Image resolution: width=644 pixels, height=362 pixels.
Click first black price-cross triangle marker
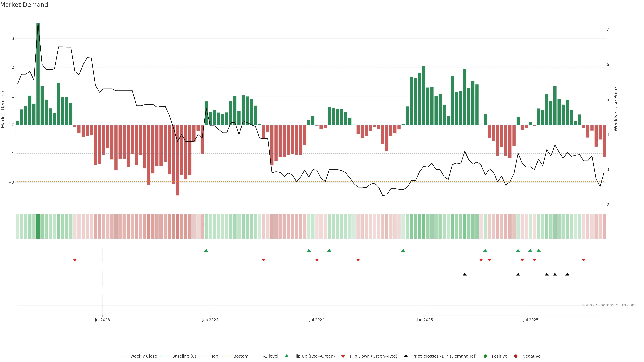(465, 274)
